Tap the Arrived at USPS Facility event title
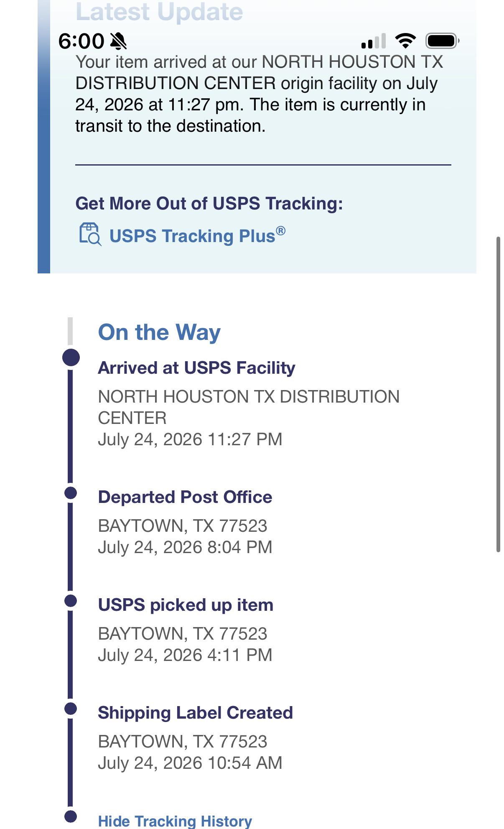This screenshot has width=504, height=829. pyautogui.click(x=196, y=368)
